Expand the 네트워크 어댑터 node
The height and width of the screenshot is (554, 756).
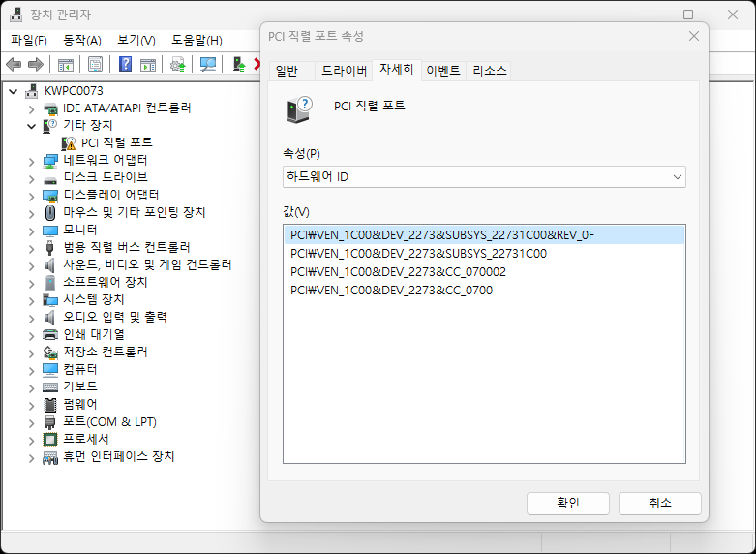(x=31, y=161)
